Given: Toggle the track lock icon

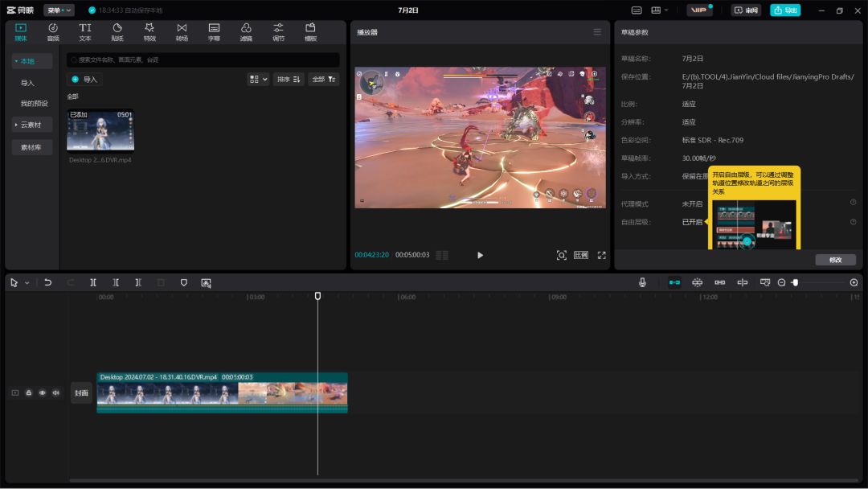Looking at the screenshot, I should pos(28,392).
